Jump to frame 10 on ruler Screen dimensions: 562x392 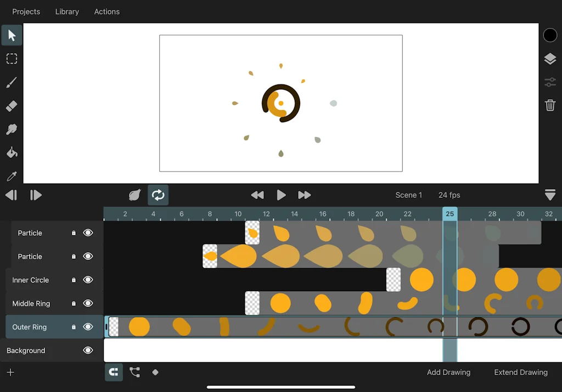tap(238, 214)
